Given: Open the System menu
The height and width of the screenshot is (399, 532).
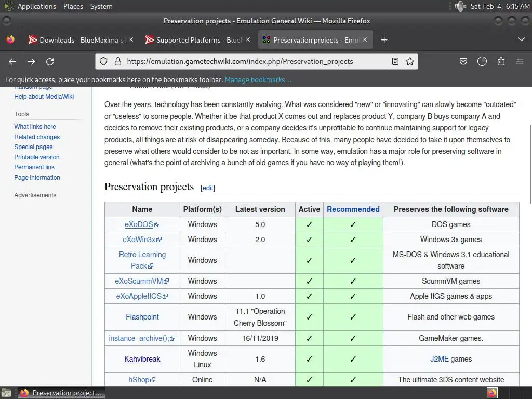Looking at the screenshot, I should point(101,6).
